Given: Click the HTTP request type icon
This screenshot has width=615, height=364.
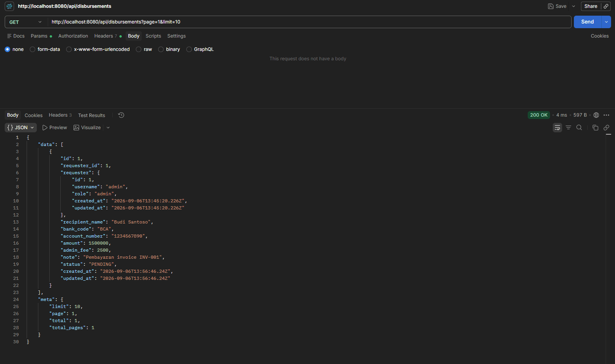Looking at the screenshot, I should point(9,6).
